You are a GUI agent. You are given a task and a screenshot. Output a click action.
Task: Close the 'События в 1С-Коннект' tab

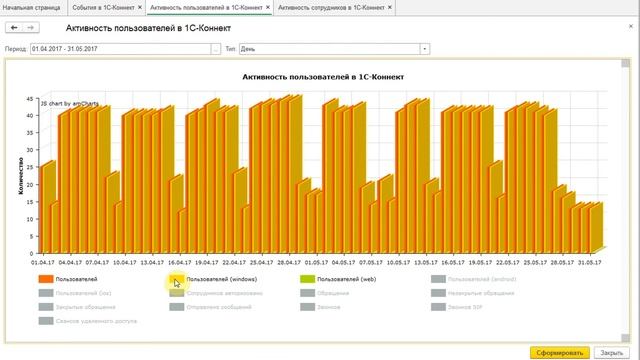(140, 7)
